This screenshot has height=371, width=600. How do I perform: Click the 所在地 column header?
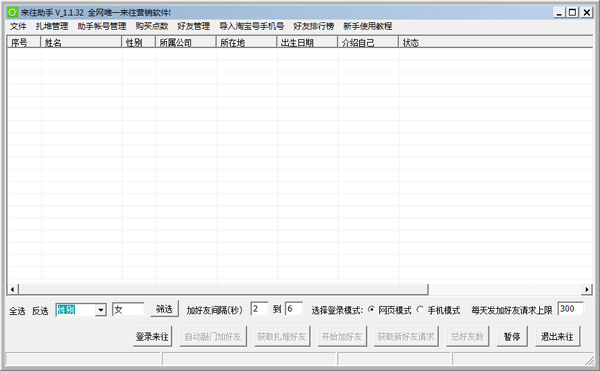pyautogui.click(x=246, y=42)
